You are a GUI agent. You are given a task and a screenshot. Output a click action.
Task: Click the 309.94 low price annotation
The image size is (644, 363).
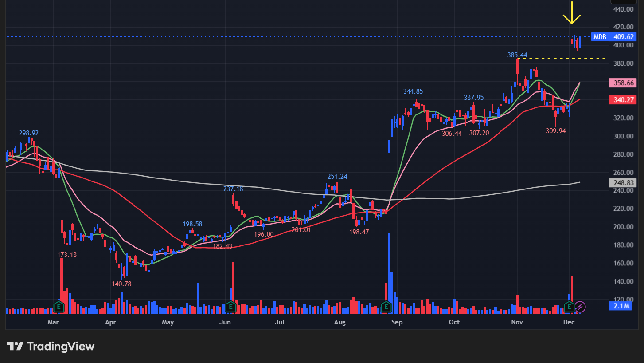point(556,131)
